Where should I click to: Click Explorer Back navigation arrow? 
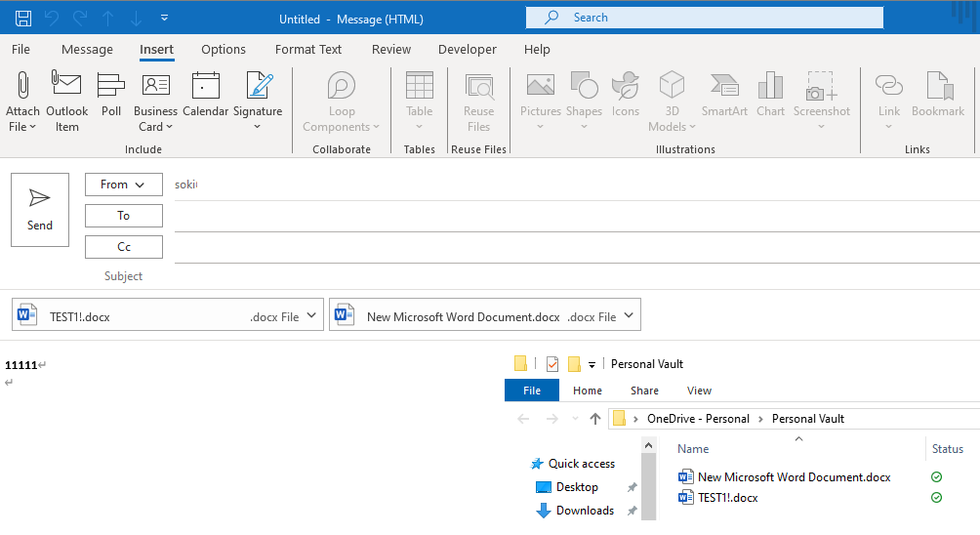point(524,419)
